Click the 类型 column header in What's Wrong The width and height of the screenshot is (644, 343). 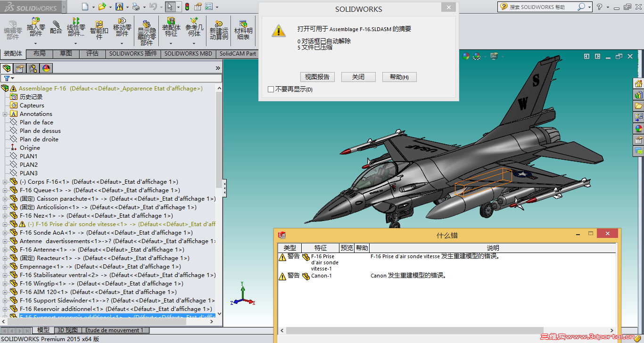(289, 248)
